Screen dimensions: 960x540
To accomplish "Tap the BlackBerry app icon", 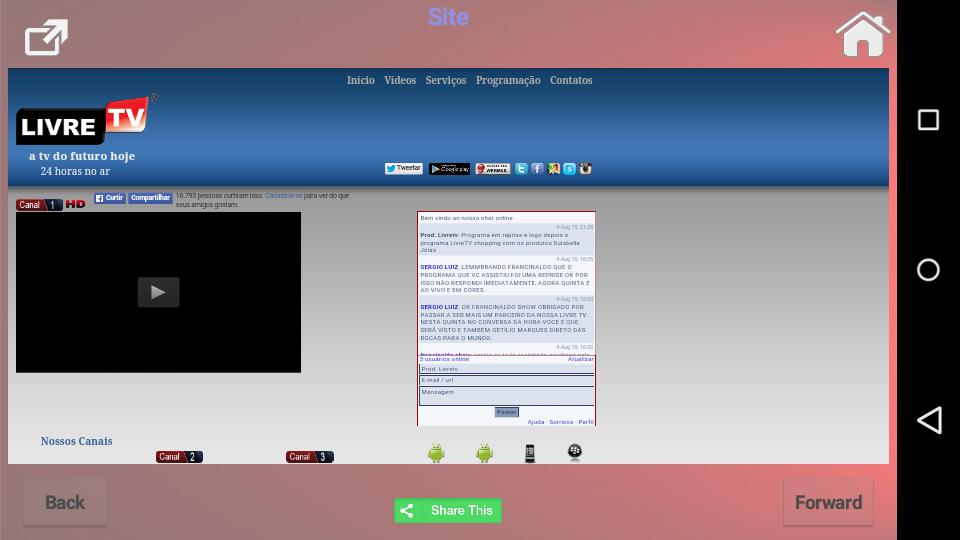I will pos(575,453).
